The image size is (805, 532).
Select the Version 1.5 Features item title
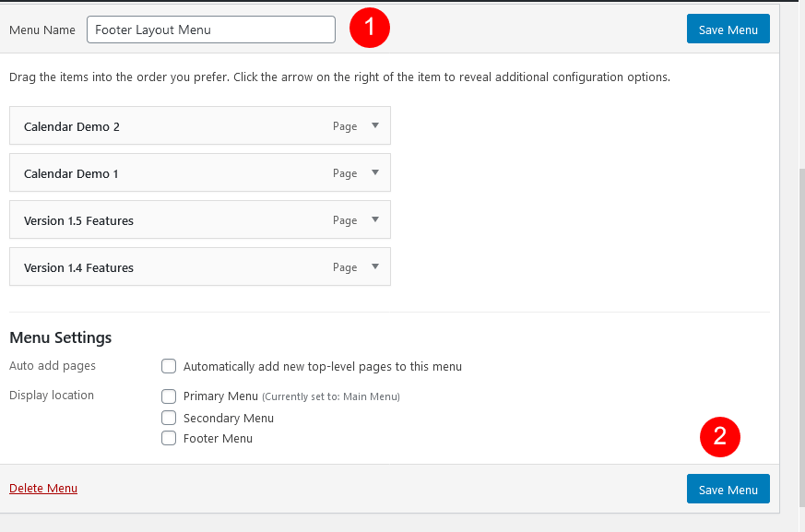coord(78,220)
